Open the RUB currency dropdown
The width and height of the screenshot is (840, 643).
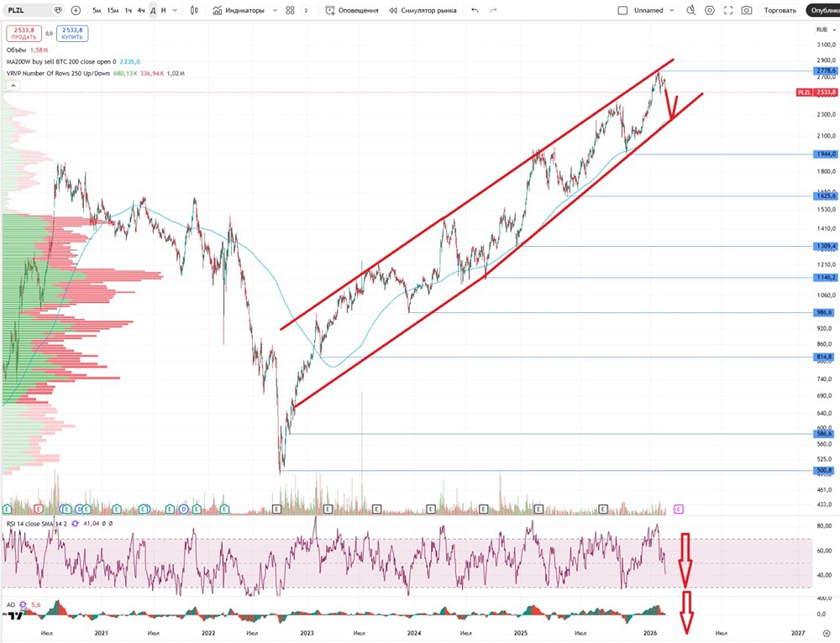826,30
